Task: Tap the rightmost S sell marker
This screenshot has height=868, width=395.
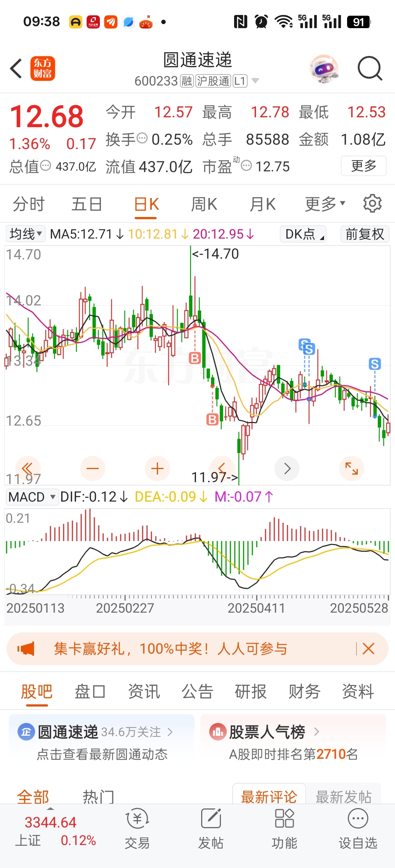Action: (375, 364)
